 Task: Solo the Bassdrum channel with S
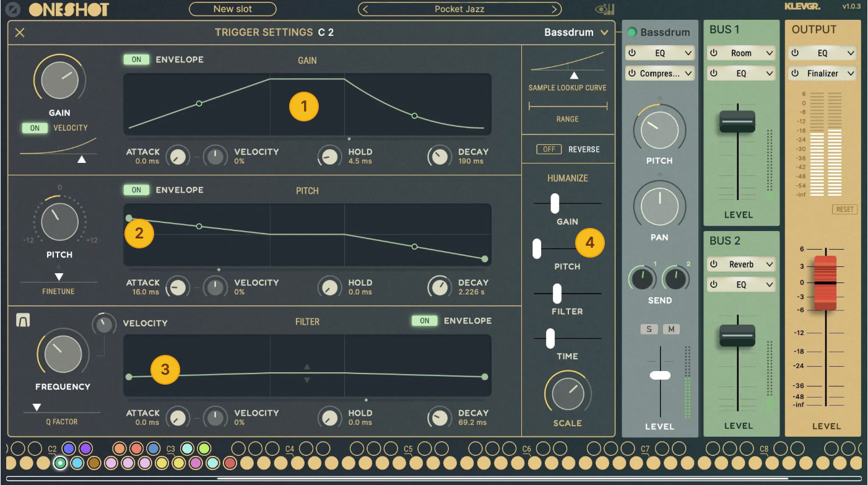(648, 329)
